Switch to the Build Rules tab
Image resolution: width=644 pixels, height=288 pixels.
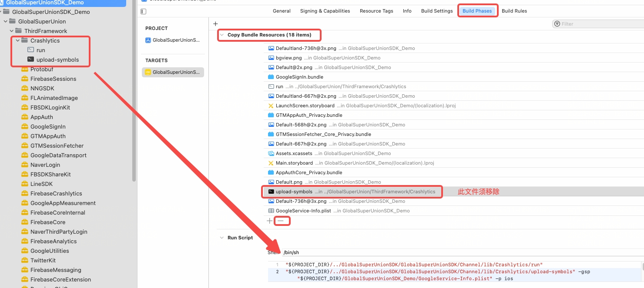pyautogui.click(x=514, y=11)
